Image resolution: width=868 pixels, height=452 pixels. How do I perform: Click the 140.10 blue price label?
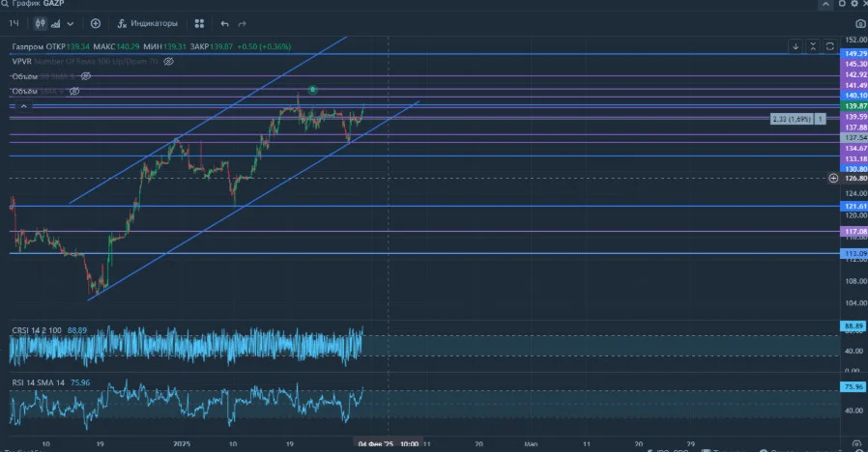point(854,96)
